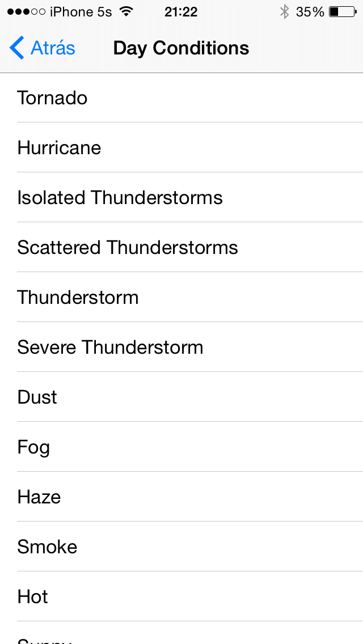
Task: Tap the battery indicator icon
Action: point(343,12)
